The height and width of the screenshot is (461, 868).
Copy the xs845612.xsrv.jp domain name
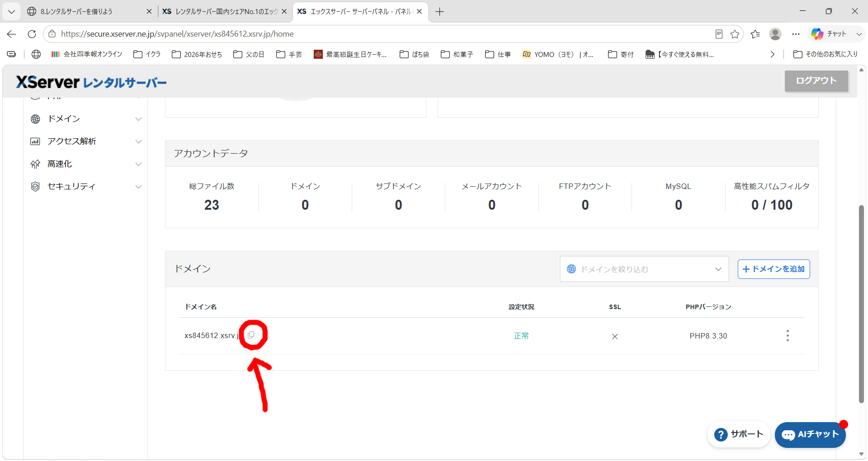251,335
